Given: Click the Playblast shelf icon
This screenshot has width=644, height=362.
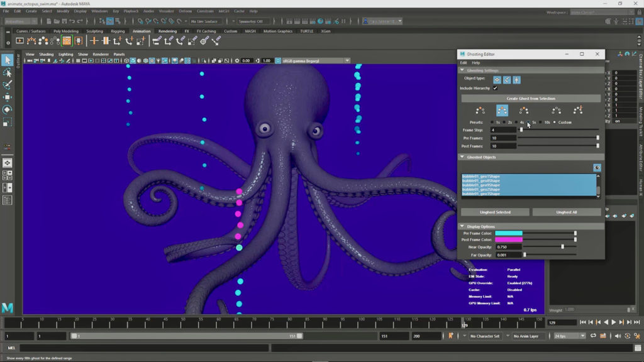Looking at the screenshot, I should pos(19,41).
